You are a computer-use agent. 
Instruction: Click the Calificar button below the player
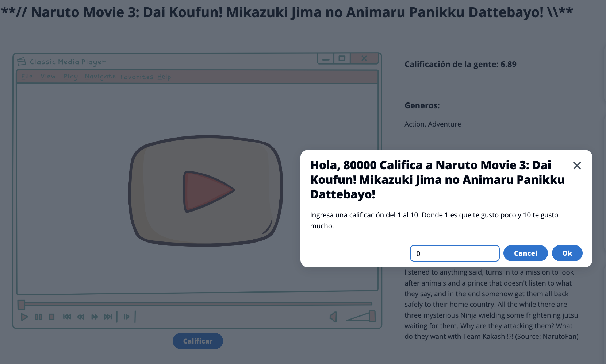tap(197, 341)
